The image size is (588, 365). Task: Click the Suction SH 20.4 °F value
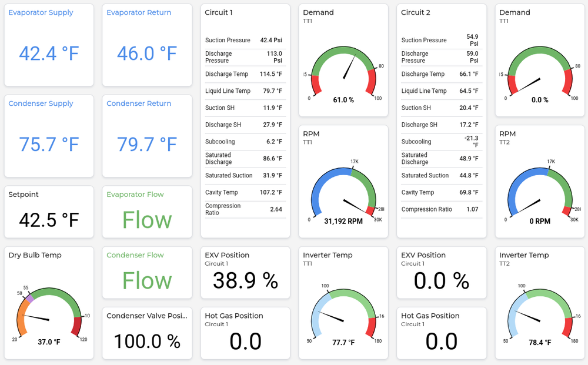click(x=469, y=108)
